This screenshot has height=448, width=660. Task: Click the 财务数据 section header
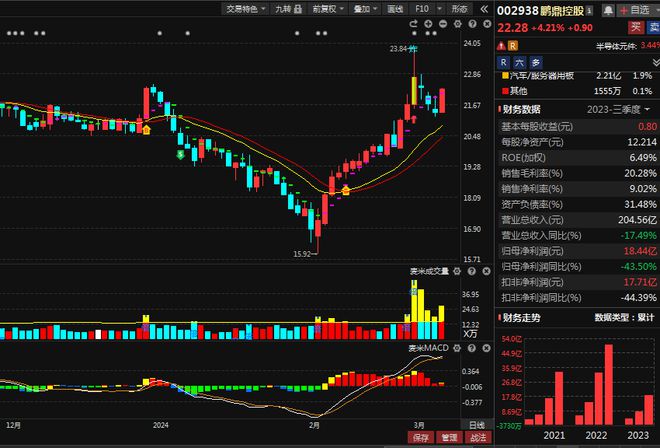point(521,110)
